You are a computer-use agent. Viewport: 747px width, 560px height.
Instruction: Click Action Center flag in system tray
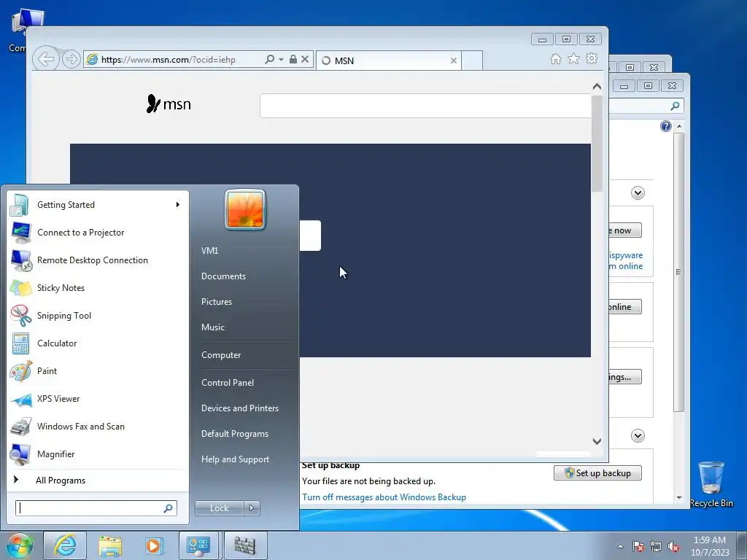(638, 546)
